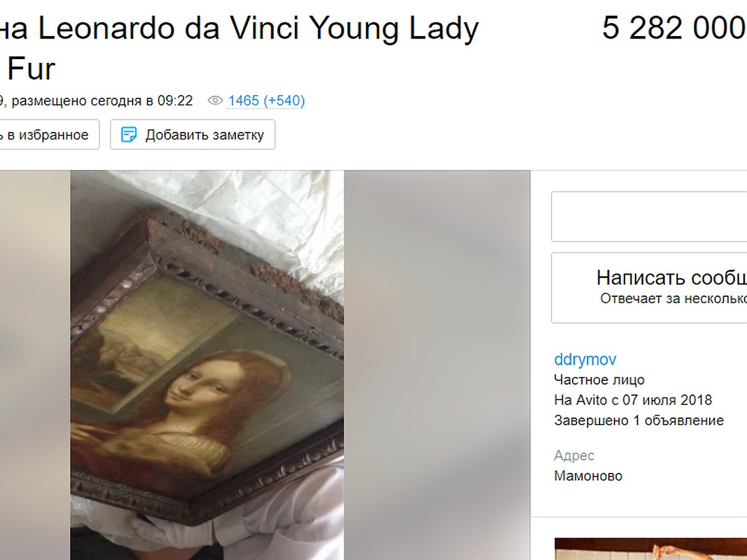Image resolution: width=747 pixels, height=560 pixels.
Task: Click the eye views icon
Action: tap(215, 101)
